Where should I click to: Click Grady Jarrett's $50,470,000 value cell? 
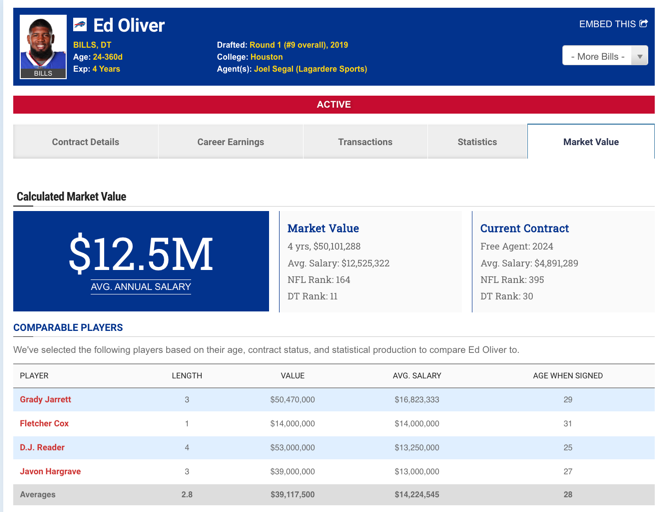(293, 399)
